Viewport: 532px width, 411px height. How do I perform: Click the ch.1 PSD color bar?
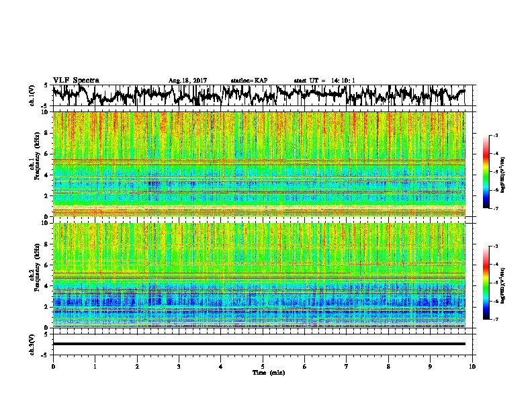coord(486,172)
